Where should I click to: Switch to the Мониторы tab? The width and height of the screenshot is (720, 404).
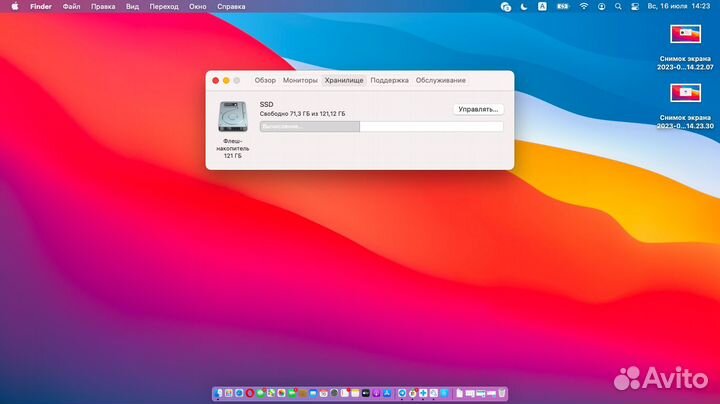tap(300, 80)
